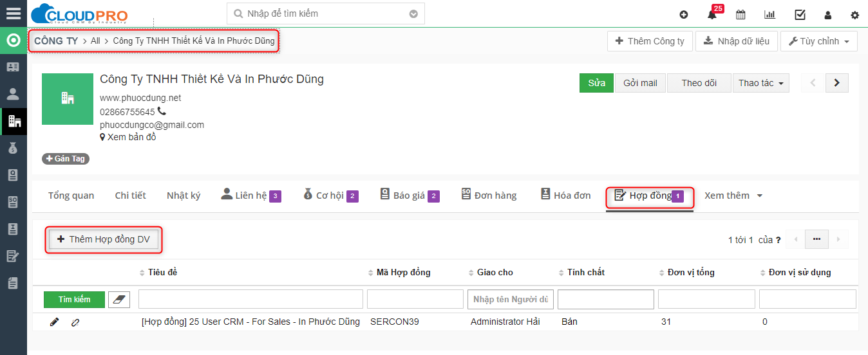The height and width of the screenshot is (355, 868).
Task: Click the Nhập dữ liệu button
Action: point(737,41)
